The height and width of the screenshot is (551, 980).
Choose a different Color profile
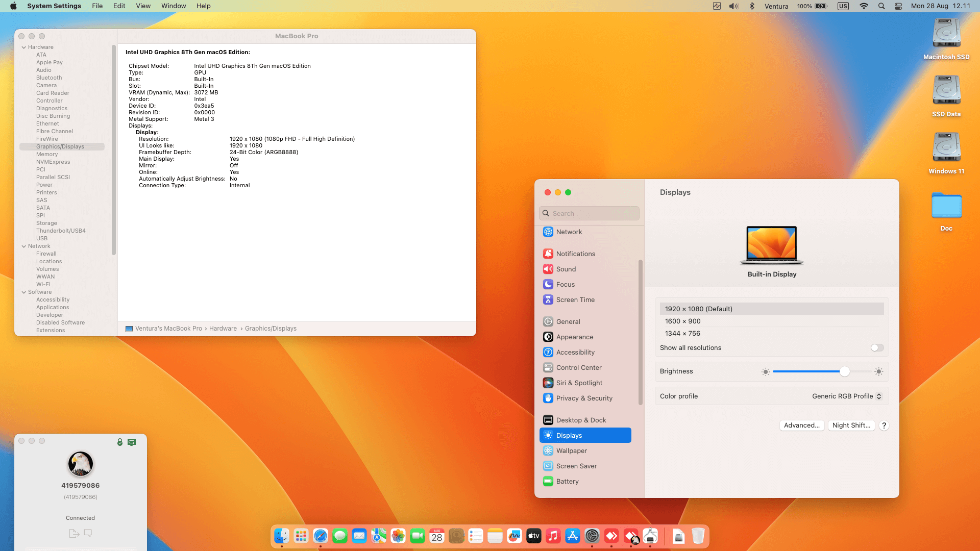point(846,396)
